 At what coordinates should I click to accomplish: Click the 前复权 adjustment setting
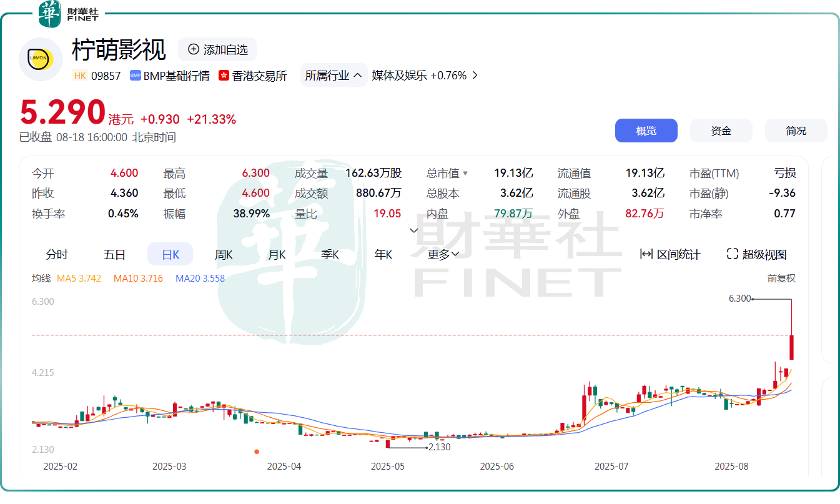tap(782, 279)
